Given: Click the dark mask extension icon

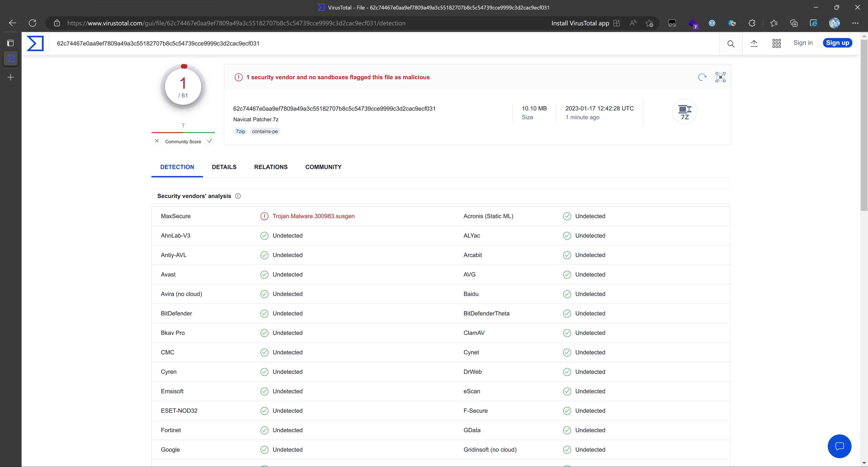Looking at the screenshot, I should click(672, 23).
